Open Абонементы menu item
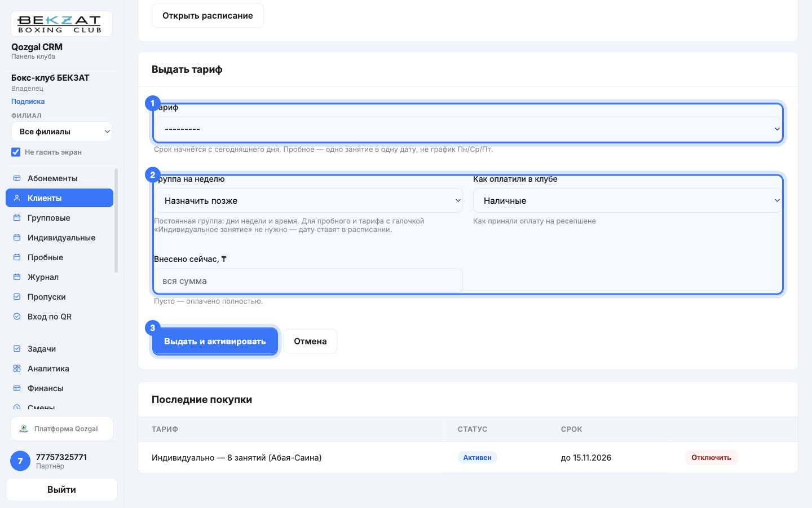 [x=59, y=178]
